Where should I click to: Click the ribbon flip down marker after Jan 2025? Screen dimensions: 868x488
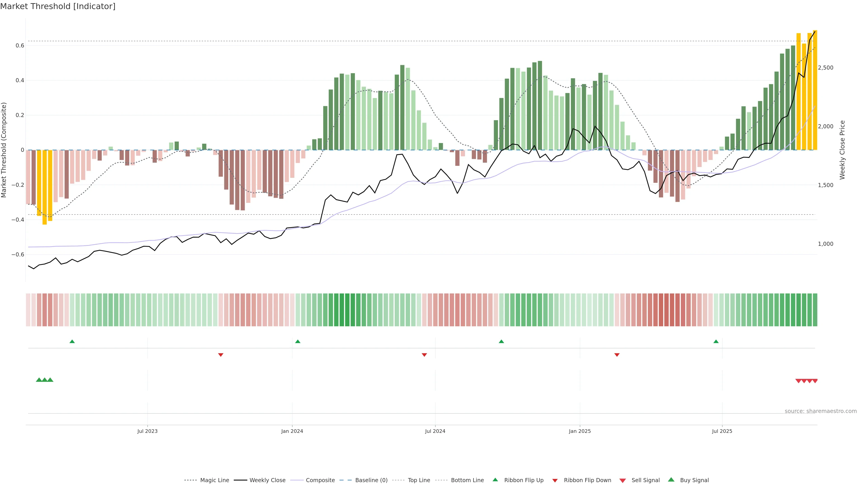point(617,355)
